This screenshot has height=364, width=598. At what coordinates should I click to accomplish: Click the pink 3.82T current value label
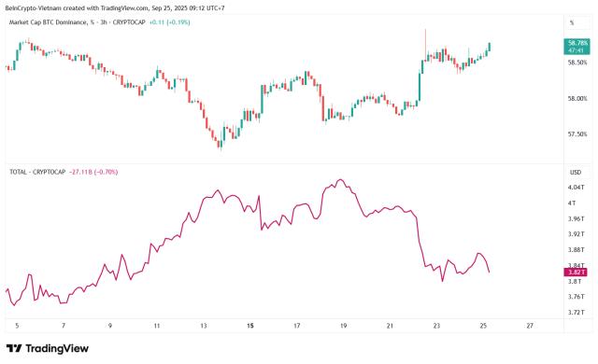(x=576, y=272)
